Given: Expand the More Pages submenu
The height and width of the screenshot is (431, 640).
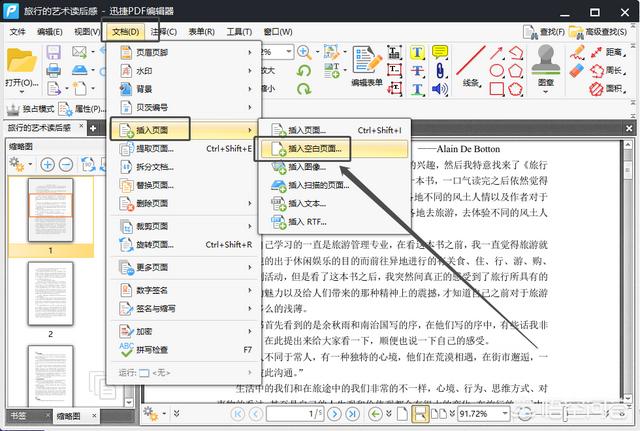Looking at the screenshot, I should (184, 267).
